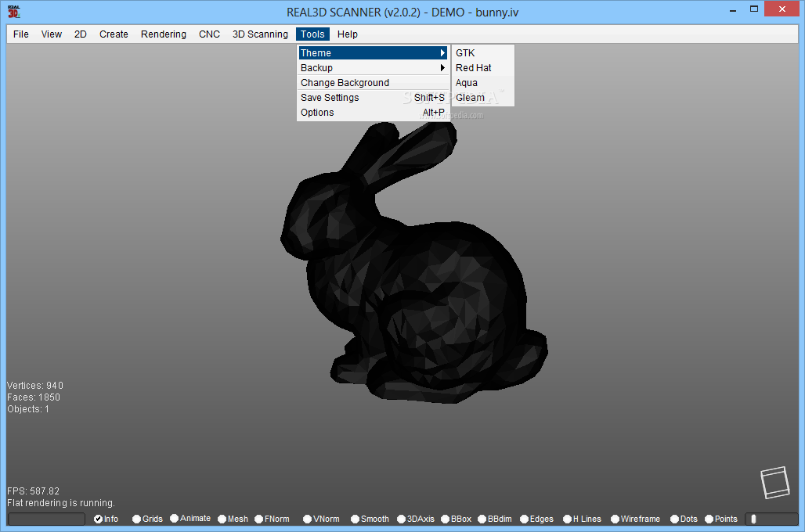Click the slider at bottom right

point(771,519)
